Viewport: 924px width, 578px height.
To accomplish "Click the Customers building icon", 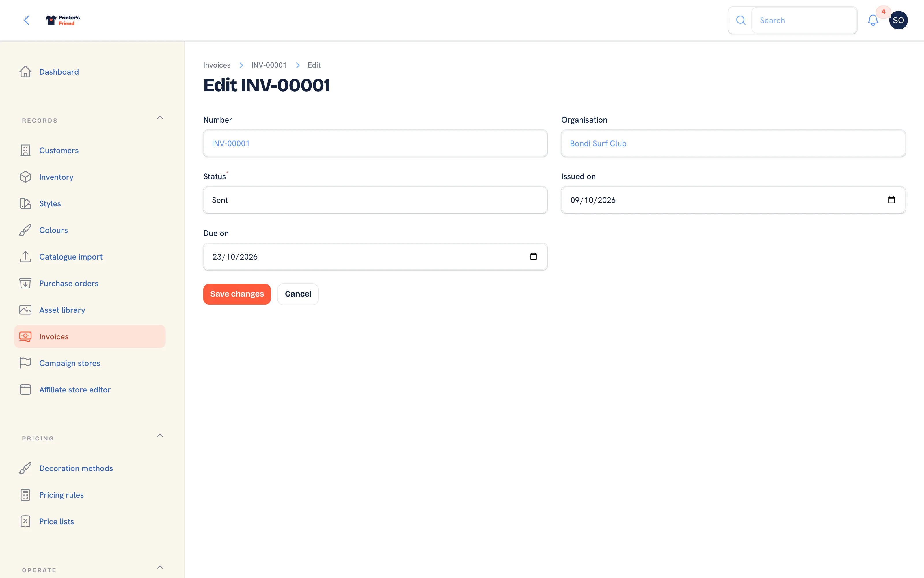I will click(x=25, y=150).
